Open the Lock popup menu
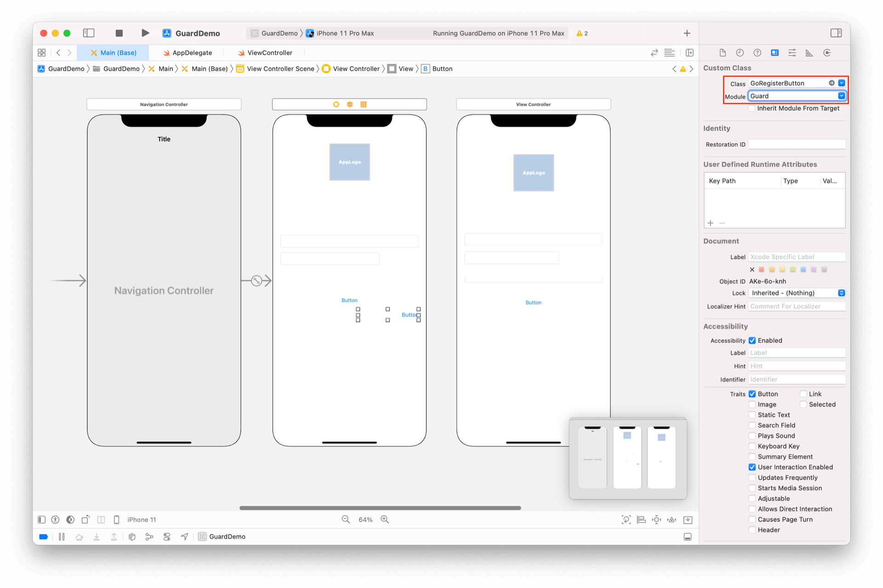Image resolution: width=883 pixels, height=588 pixels. click(x=797, y=293)
